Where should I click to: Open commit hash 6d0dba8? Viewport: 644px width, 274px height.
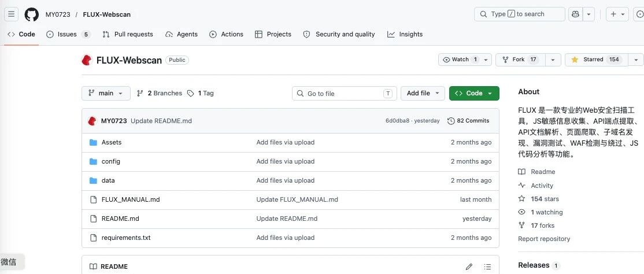click(x=397, y=121)
